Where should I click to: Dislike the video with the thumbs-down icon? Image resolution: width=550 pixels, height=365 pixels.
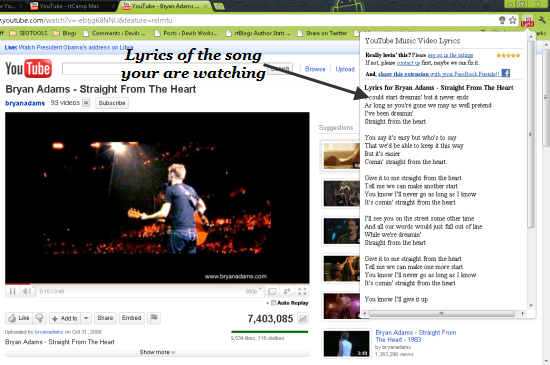click(39, 318)
